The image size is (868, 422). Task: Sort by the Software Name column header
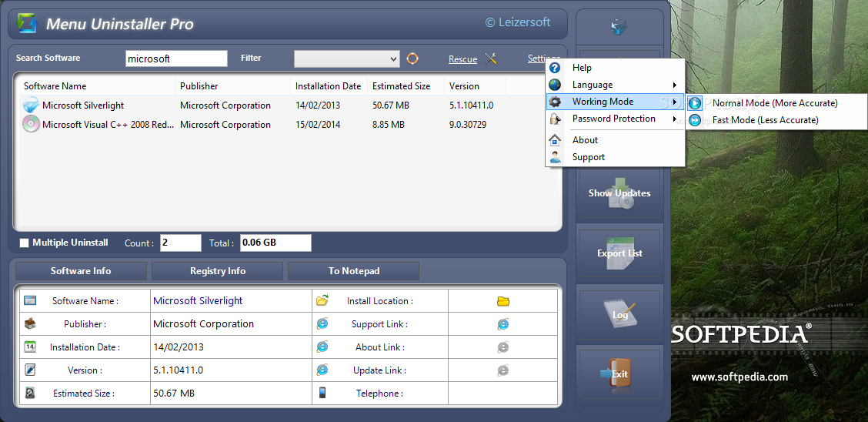pos(98,85)
